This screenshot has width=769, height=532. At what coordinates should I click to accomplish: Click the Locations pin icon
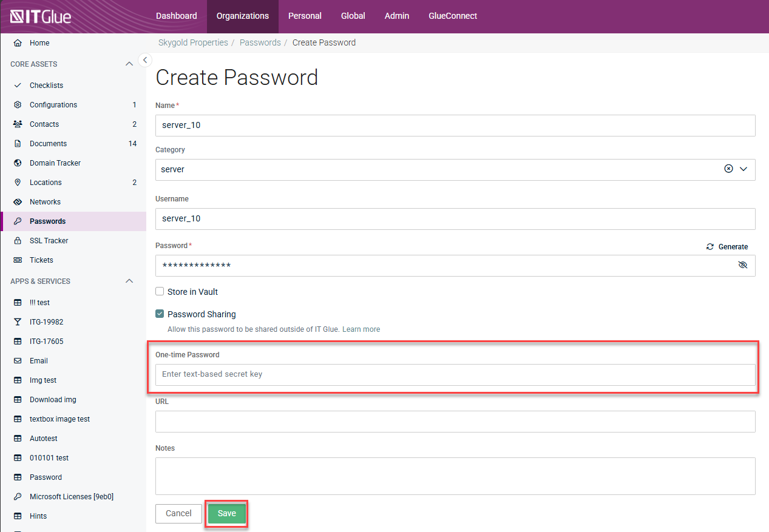[x=18, y=183]
